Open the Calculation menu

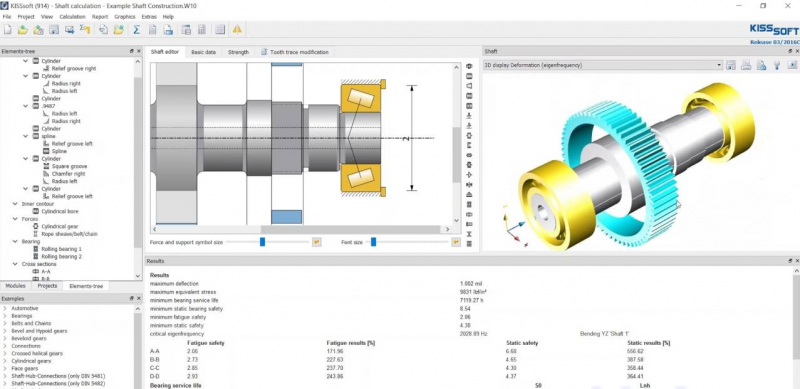click(72, 17)
